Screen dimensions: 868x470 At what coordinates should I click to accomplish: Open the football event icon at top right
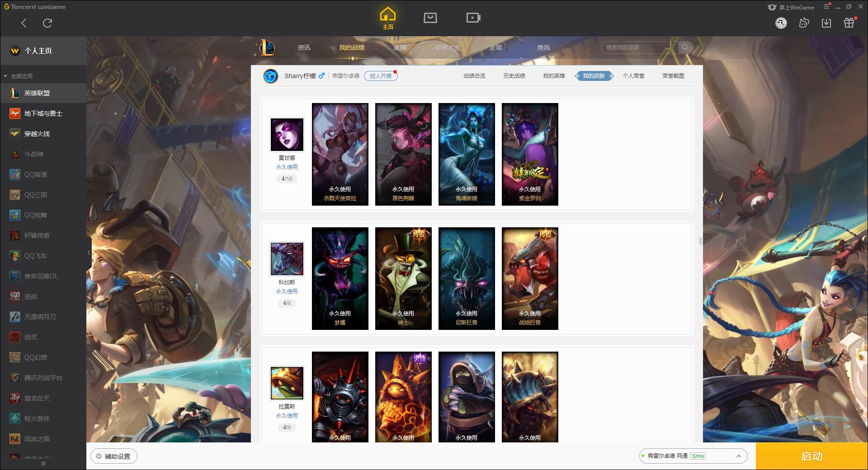coord(781,23)
